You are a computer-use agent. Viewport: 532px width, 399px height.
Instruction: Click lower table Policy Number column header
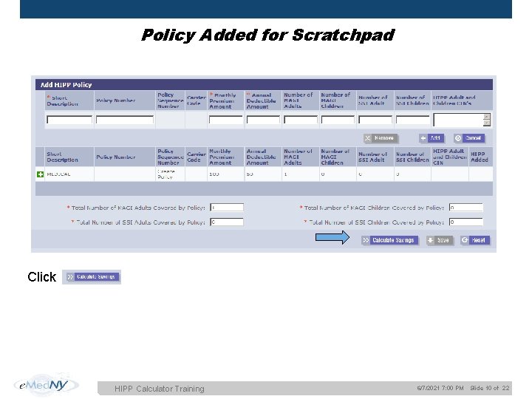pos(125,157)
